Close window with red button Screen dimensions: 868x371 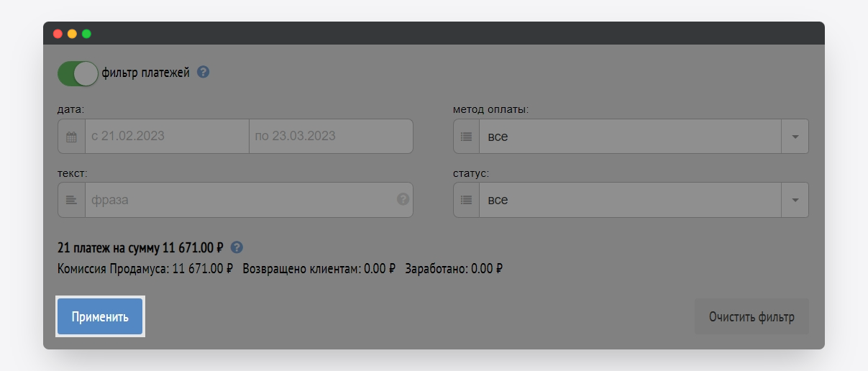(x=58, y=34)
